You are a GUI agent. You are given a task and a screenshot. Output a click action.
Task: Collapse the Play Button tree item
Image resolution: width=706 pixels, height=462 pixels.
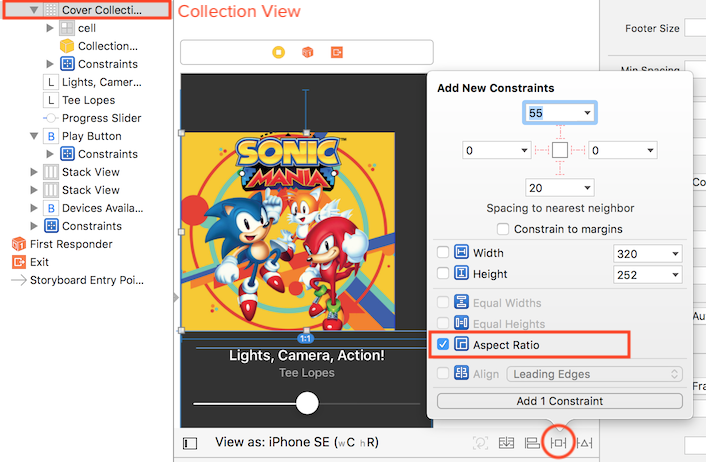coord(34,136)
